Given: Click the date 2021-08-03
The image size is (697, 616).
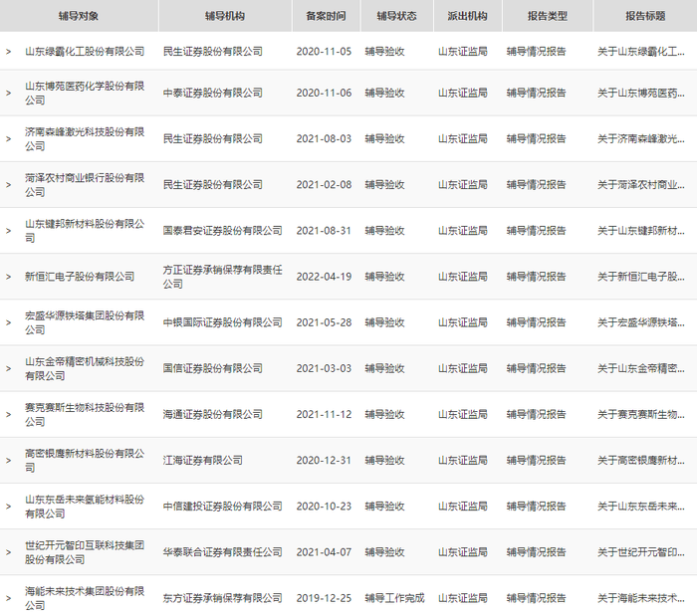Looking at the screenshot, I should coord(324,139).
